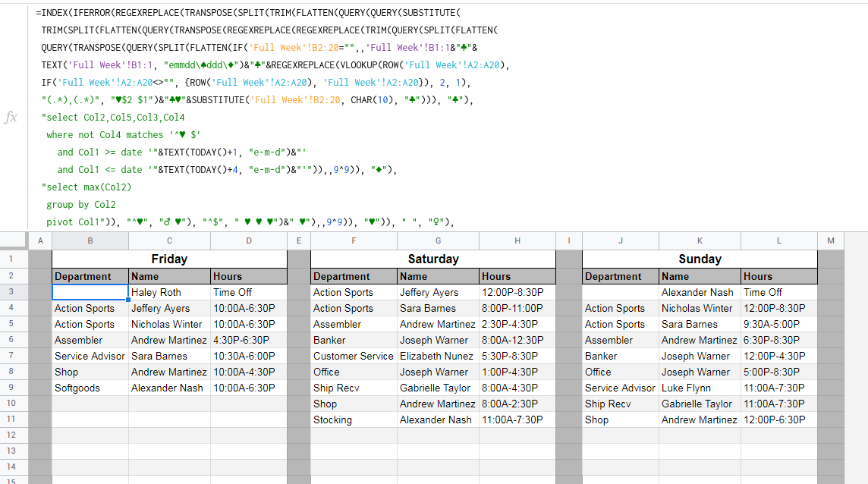Screen dimensions: 868x484
Task: Select Friday's Time Off cell
Action: point(249,292)
